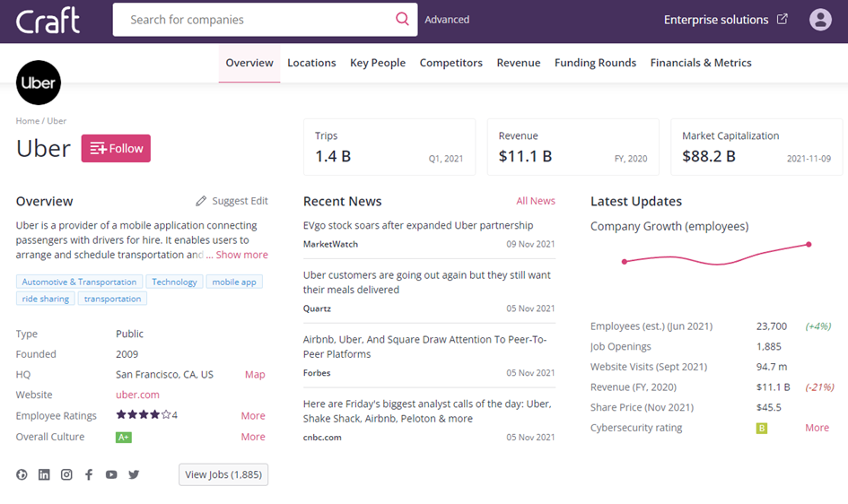Image resolution: width=848 pixels, height=504 pixels.
Task: Click the search magnifier icon
Action: (402, 19)
